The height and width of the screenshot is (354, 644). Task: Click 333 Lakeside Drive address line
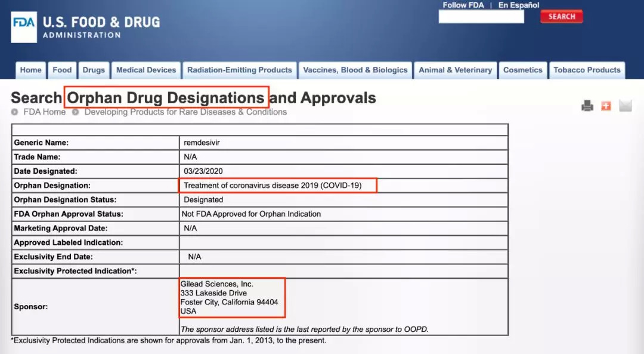pyautogui.click(x=213, y=293)
